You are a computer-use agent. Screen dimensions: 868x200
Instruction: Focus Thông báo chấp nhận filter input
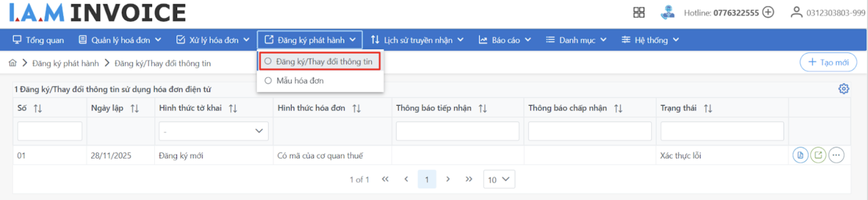590,131
